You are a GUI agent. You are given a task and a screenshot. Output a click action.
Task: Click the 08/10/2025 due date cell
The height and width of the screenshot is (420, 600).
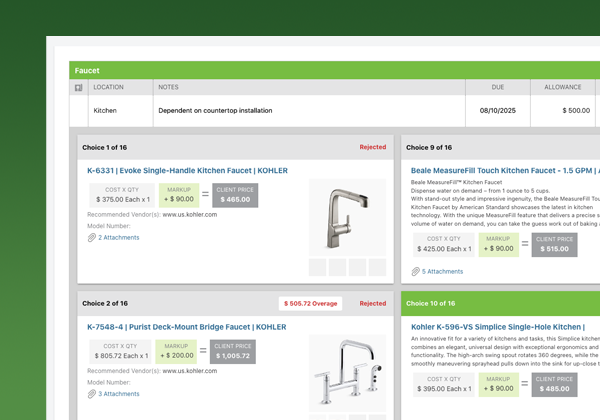coord(498,111)
